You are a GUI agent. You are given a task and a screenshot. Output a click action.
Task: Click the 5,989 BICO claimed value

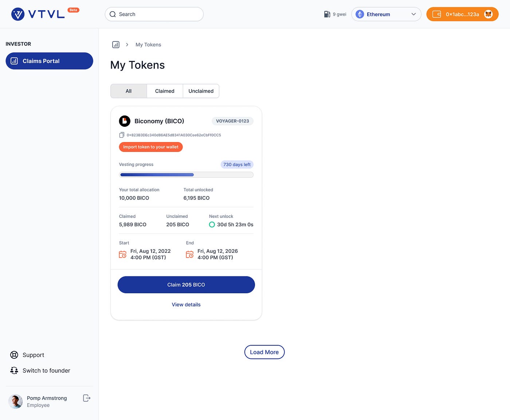pos(133,224)
